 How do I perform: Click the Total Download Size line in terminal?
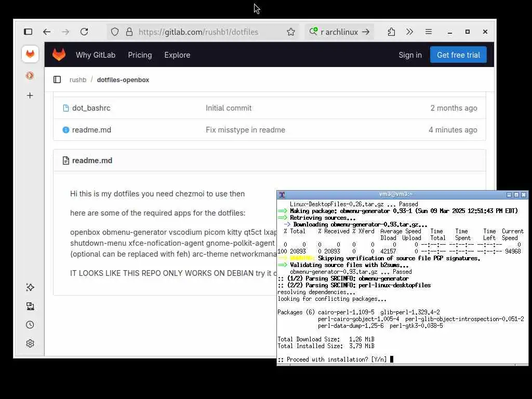[x=326, y=339]
